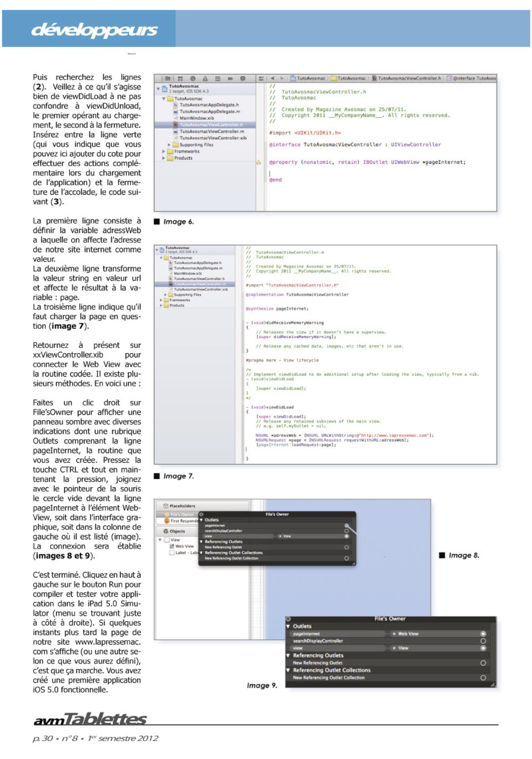Open TutoAvosmacViewController.m in Image 6 navigator
The width and height of the screenshot is (532, 759).
click(209, 131)
